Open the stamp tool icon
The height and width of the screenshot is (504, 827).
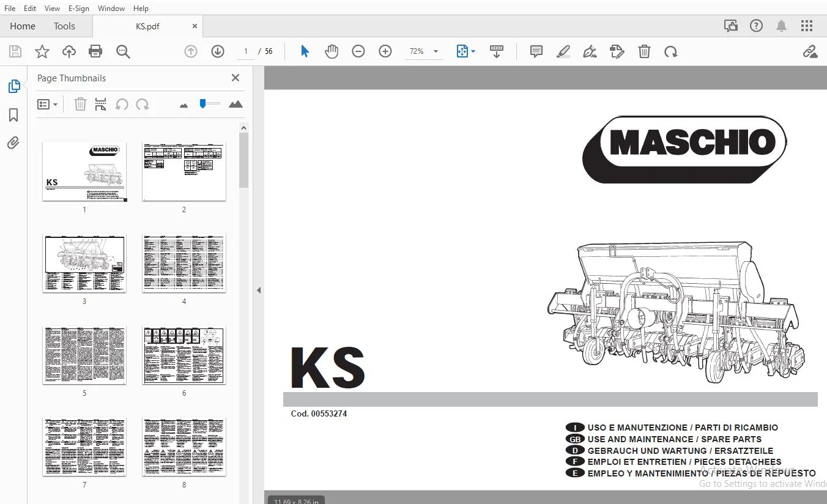click(x=617, y=52)
